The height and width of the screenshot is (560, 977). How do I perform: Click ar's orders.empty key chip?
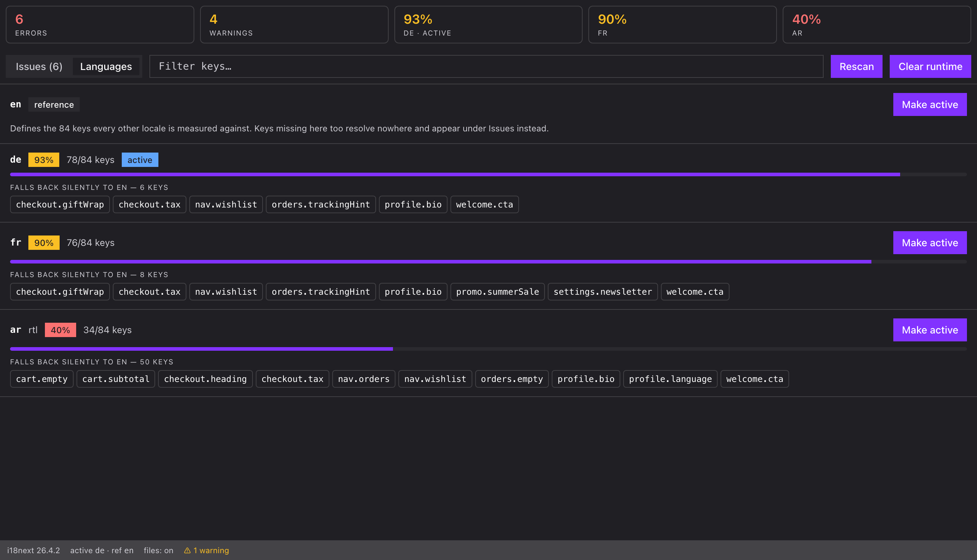coord(512,379)
